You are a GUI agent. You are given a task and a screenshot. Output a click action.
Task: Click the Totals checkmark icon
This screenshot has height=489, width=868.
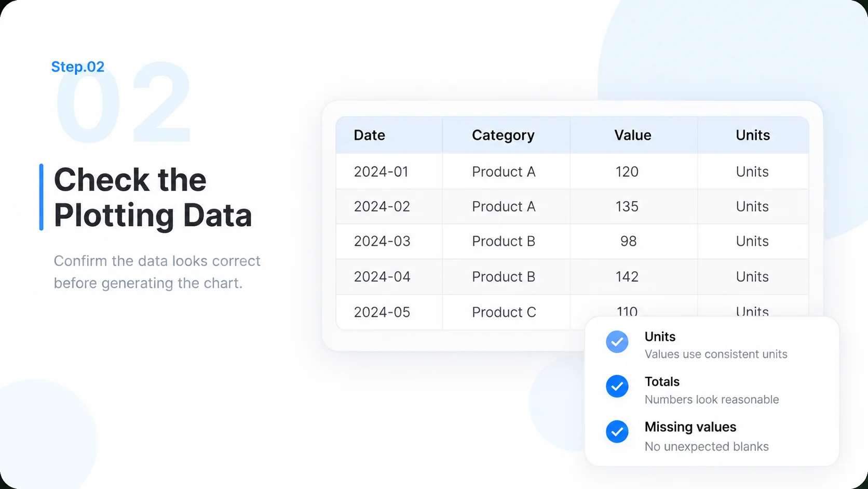point(617,386)
